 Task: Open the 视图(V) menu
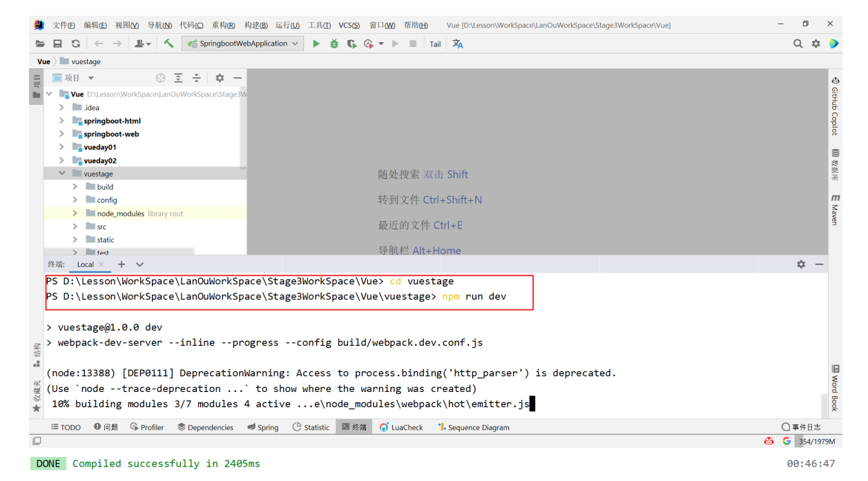click(x=127, y=26)
